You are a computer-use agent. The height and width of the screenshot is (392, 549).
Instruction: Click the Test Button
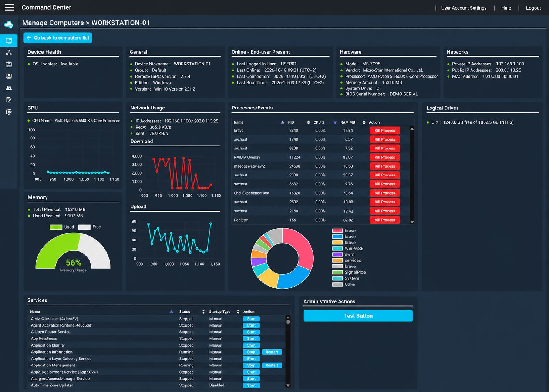click(358, 316)
